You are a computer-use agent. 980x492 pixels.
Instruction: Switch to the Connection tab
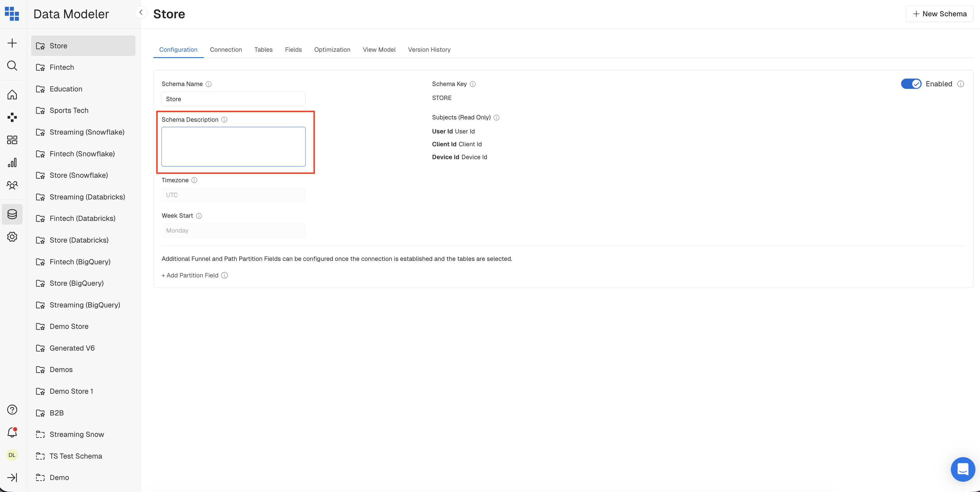[x=226, y=49]
